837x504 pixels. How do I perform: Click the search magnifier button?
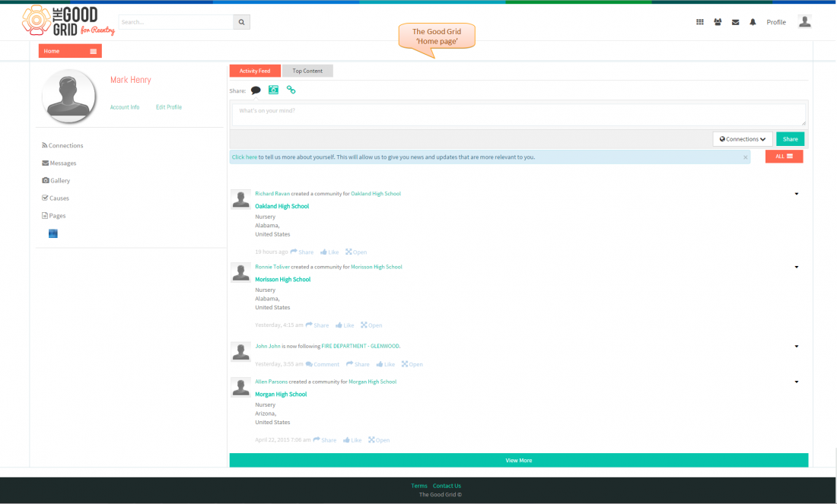pyautogui.click(x=241, y=22)
